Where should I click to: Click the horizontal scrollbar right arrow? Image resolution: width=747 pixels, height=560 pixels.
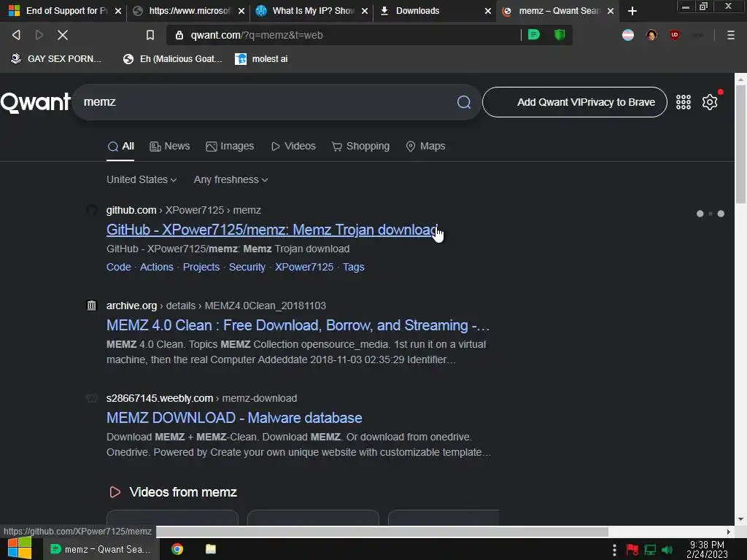[x=729, y=532]
